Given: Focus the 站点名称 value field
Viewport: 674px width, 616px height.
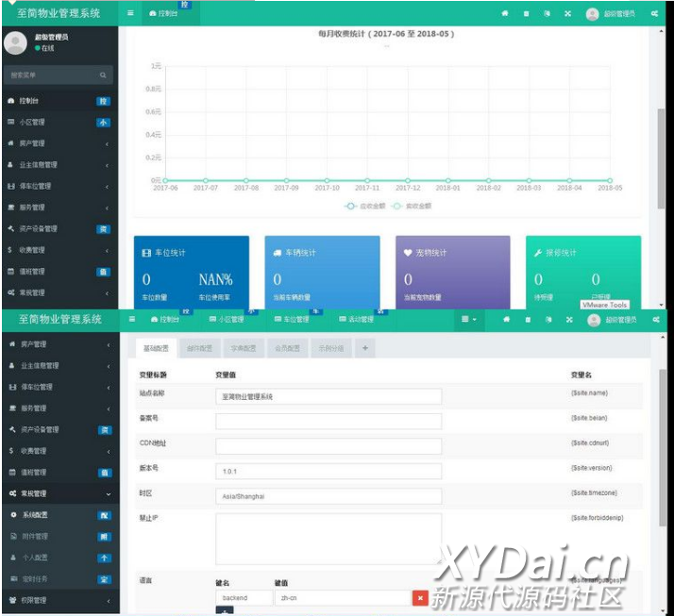Looking at the screenshot, I should [329, 396].
